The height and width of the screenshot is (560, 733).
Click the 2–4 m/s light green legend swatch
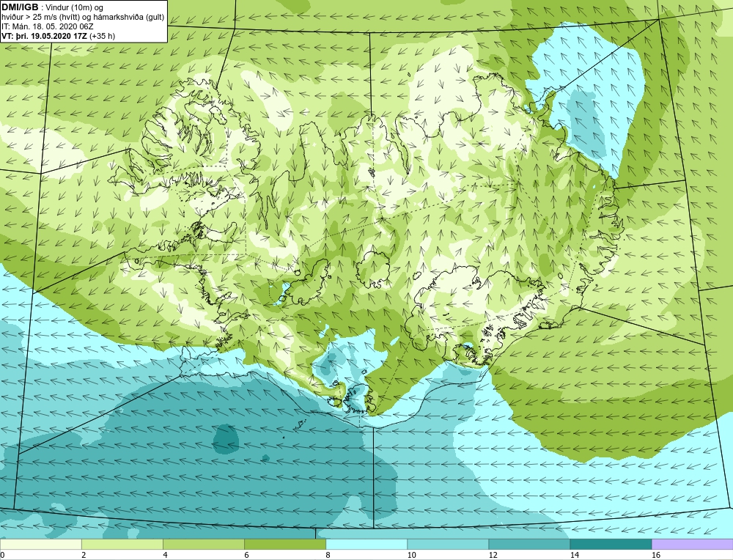click(x=122, y=544)
